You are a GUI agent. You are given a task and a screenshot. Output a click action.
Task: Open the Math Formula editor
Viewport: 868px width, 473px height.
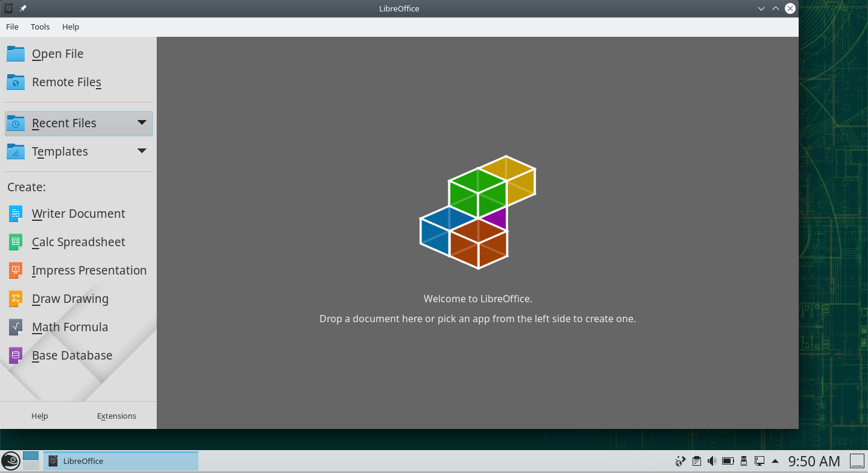coord(69,327)
